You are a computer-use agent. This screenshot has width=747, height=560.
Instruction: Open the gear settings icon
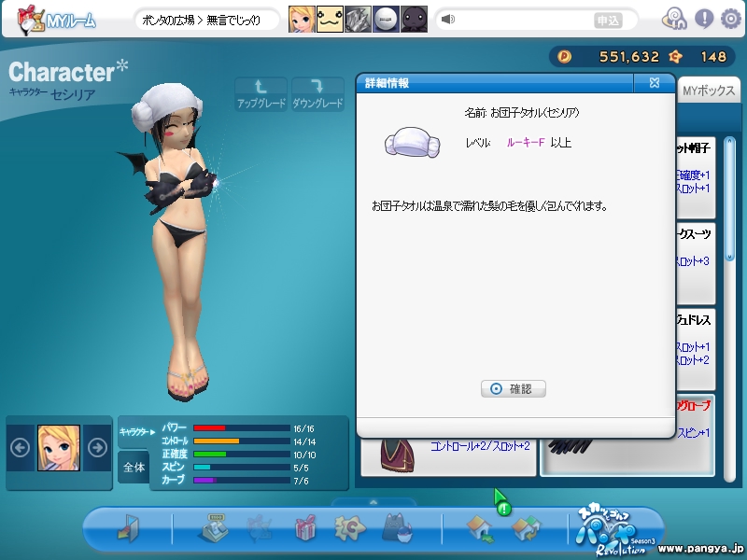click(x=731, y=19)
